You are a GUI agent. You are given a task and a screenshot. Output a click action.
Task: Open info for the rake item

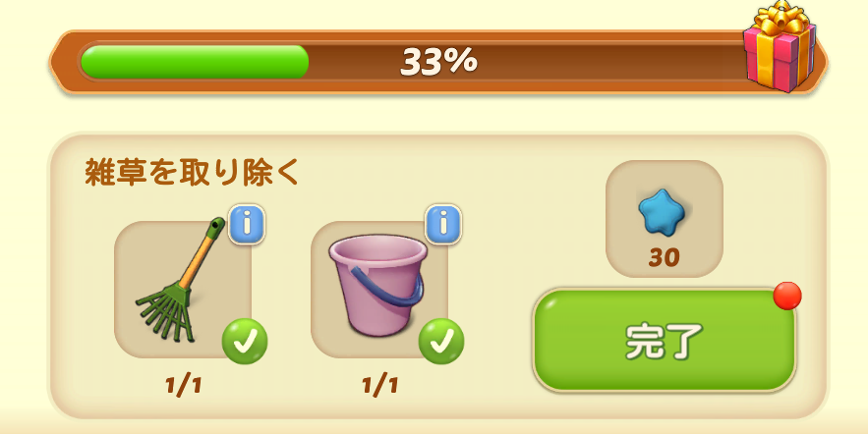click(247, 225)
